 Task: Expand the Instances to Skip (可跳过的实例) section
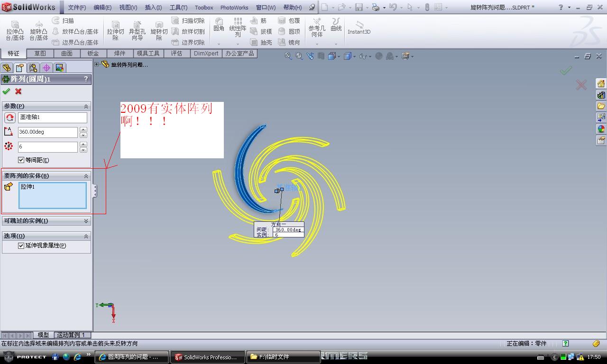[86, 221]
